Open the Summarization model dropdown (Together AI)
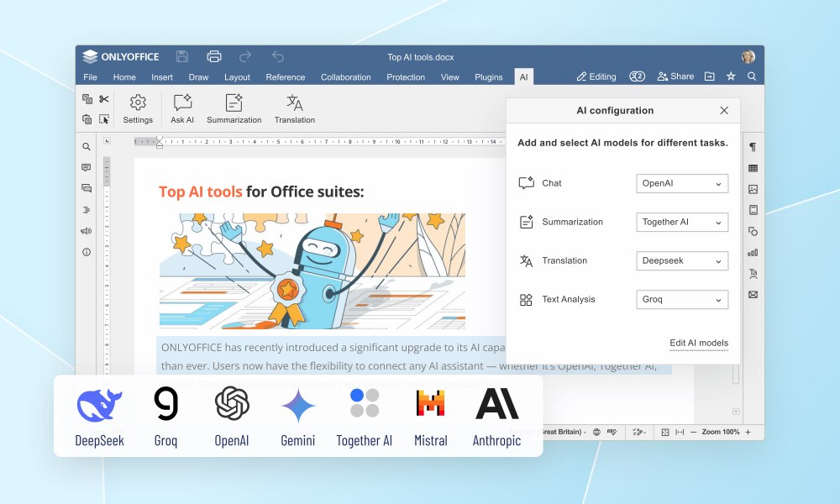 [681, 222]
